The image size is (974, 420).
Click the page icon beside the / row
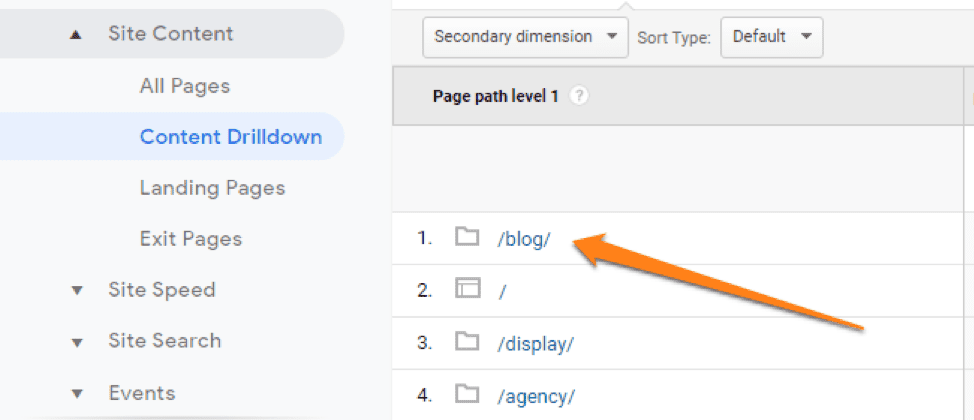(x=467, y=290)
